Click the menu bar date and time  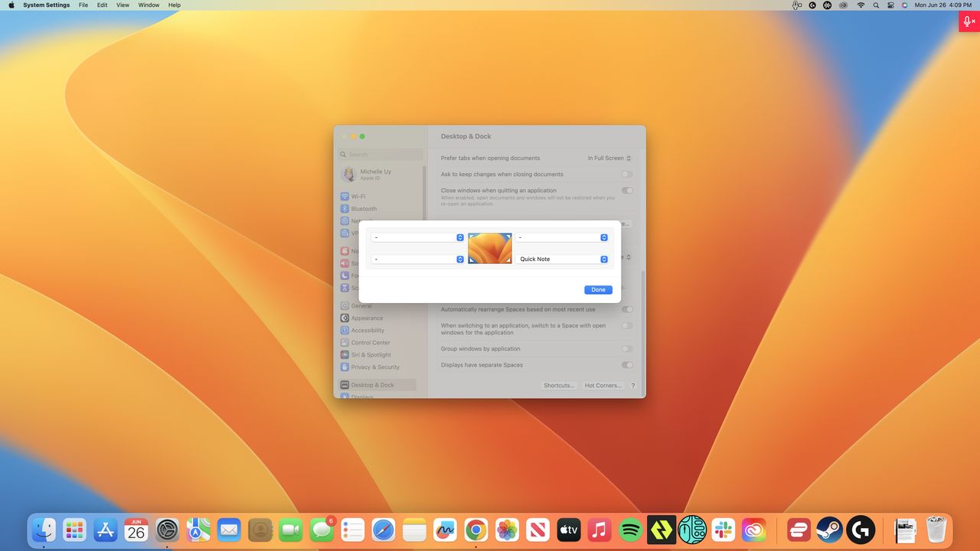pos(943,5)
